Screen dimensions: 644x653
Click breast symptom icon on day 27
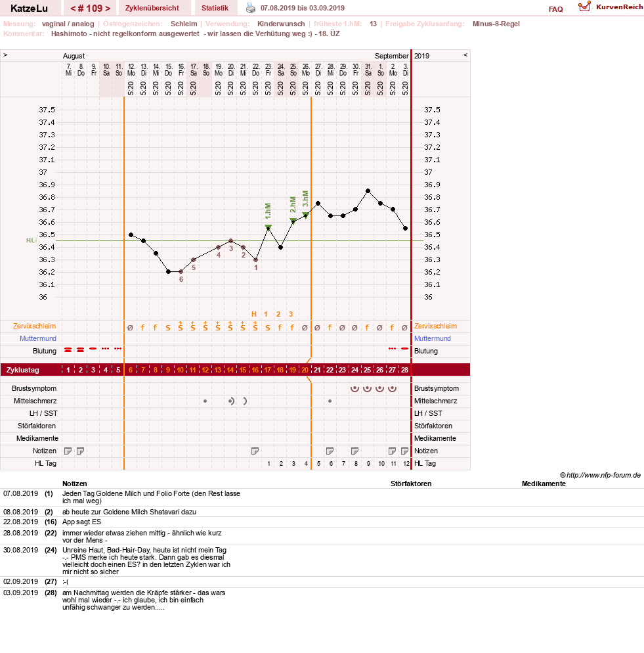click(x=392, y=388)
